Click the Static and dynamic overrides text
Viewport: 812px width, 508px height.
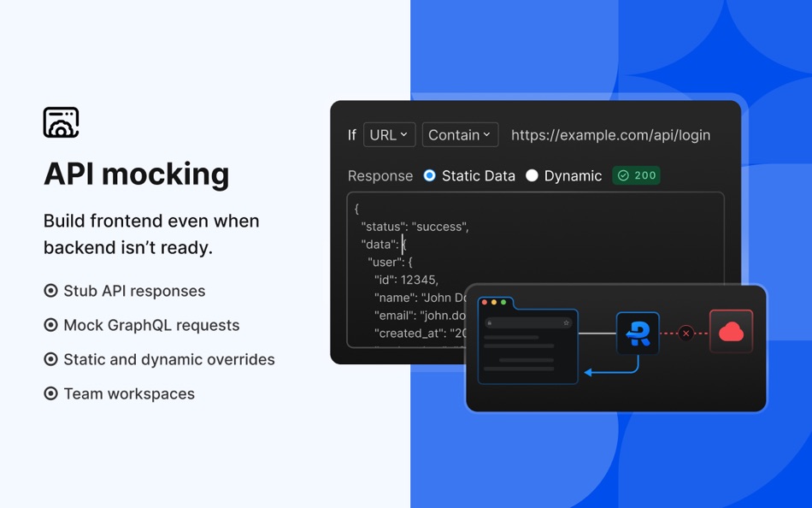[169, 359]
